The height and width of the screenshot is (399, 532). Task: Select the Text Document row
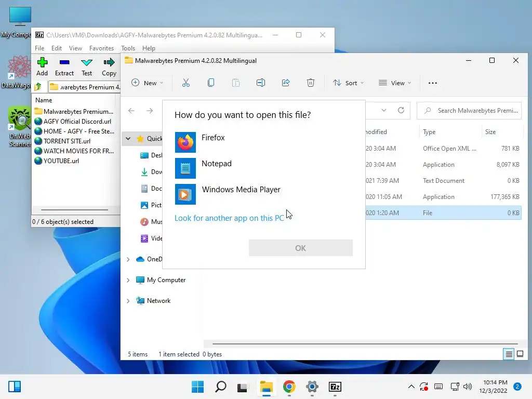click(443, 180)
